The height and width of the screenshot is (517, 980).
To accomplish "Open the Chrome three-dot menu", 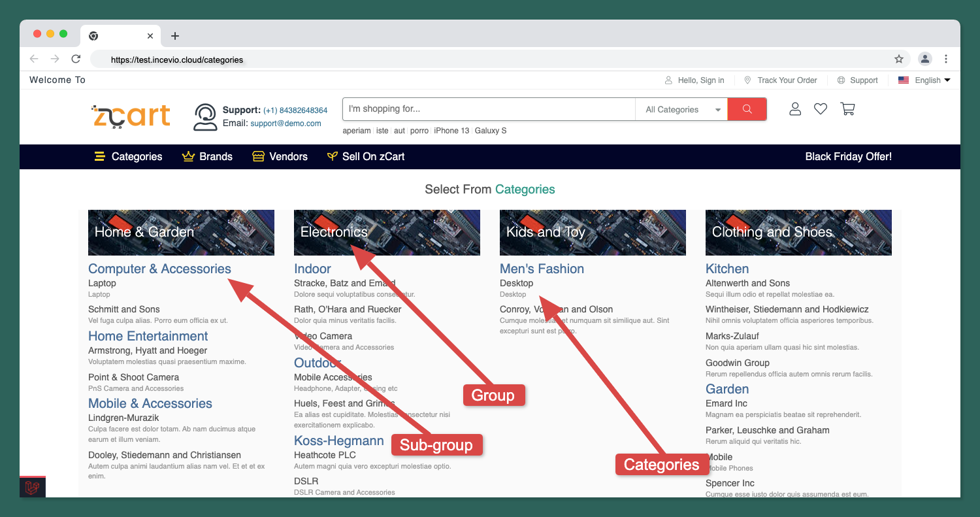I will [946, 59].
